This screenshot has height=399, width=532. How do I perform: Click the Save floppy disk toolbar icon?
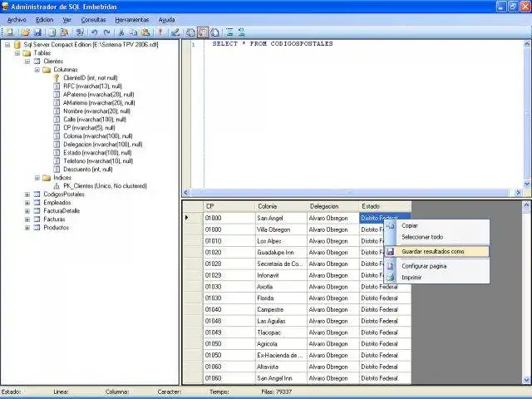click(x=37, y=32)
